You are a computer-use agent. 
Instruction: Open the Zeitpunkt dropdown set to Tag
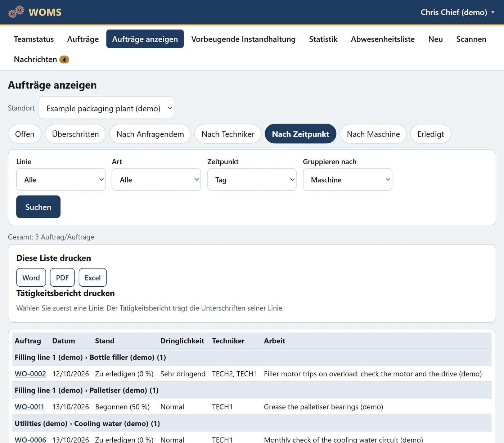(x=252, y=179)
